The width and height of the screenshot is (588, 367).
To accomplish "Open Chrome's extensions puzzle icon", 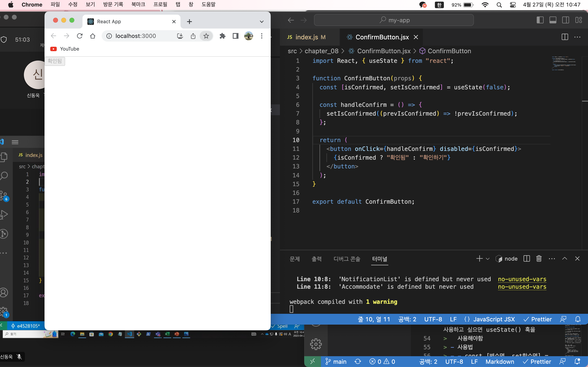I will coord(223,36).
